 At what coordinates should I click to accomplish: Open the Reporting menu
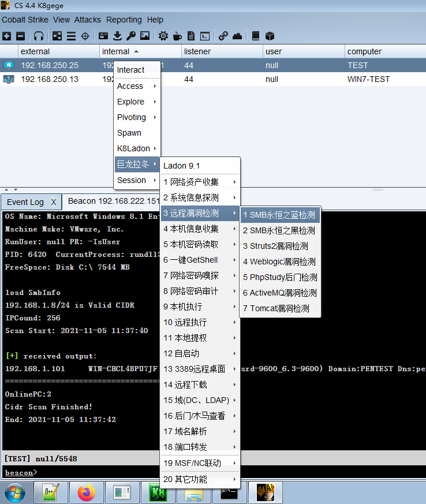point(124,20)
